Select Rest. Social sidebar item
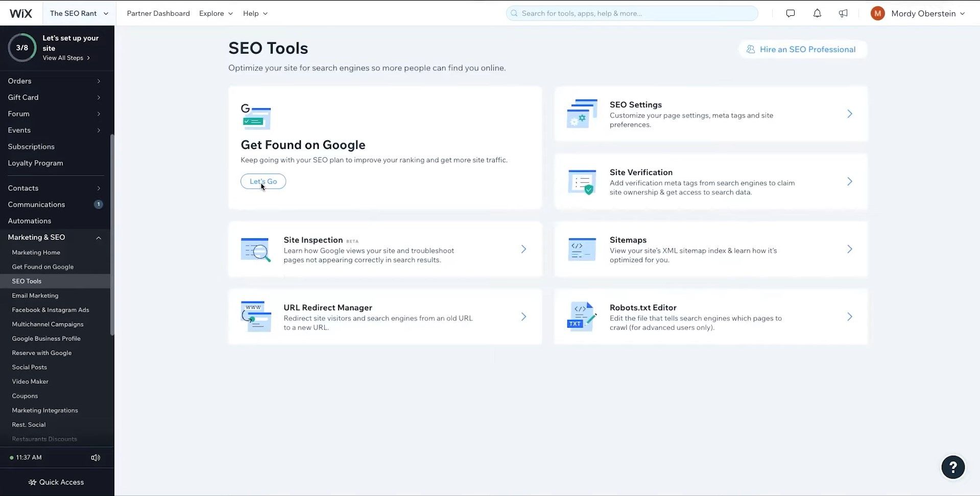Viewport: 980px width, 496px height. (29, 425)
